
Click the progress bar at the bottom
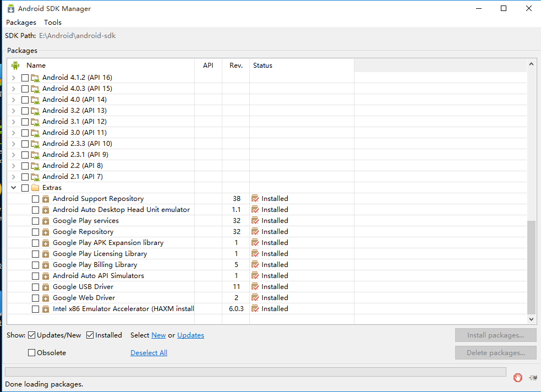255,372
